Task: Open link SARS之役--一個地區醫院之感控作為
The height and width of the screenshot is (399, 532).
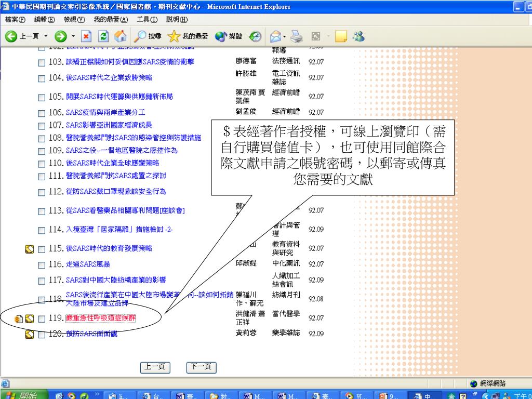Action: click(x=122, y=150)
